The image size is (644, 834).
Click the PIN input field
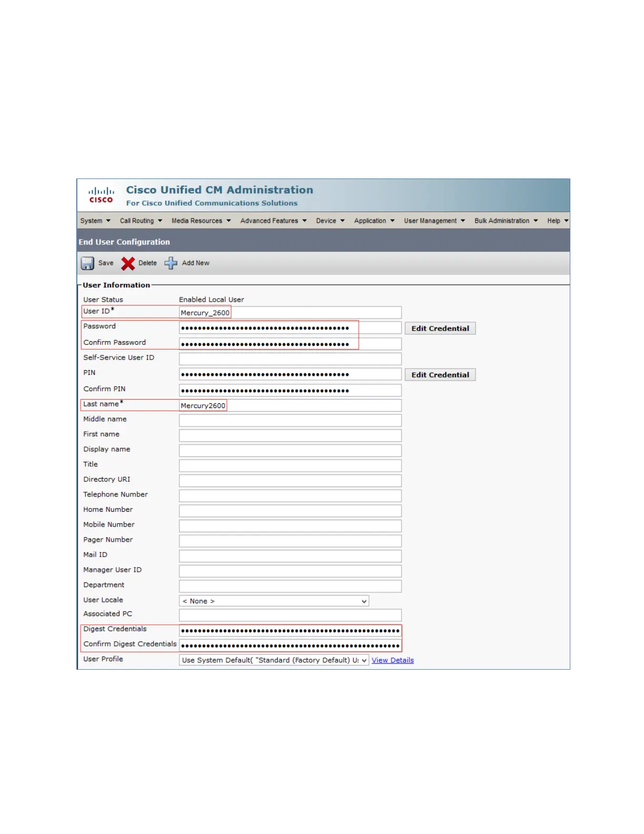point(290,374)
